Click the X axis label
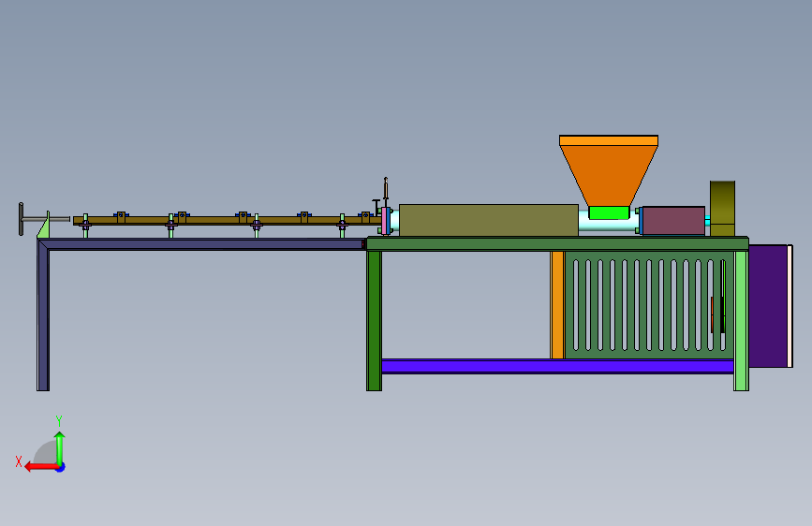This screenshot has height=526, width=812. (19, 461)
